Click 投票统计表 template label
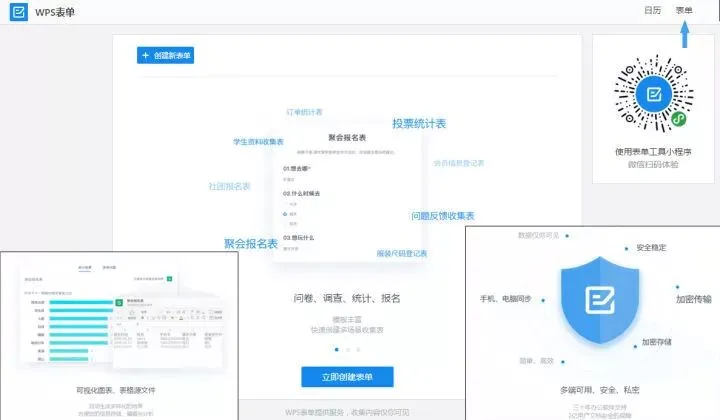720x420 pixels. point(419,123)
